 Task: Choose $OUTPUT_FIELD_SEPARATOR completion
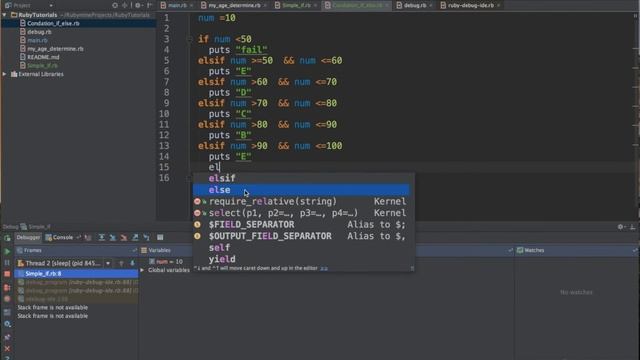(301, 236)
